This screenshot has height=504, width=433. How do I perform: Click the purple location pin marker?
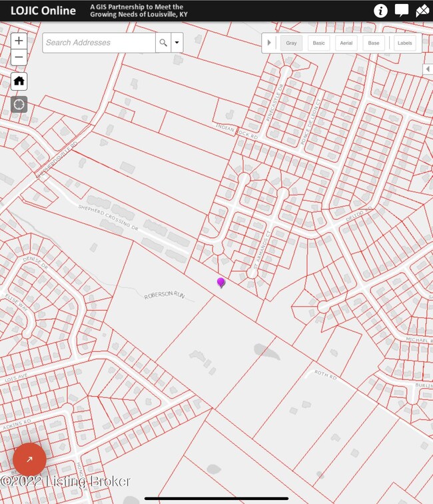coord(220,283)
